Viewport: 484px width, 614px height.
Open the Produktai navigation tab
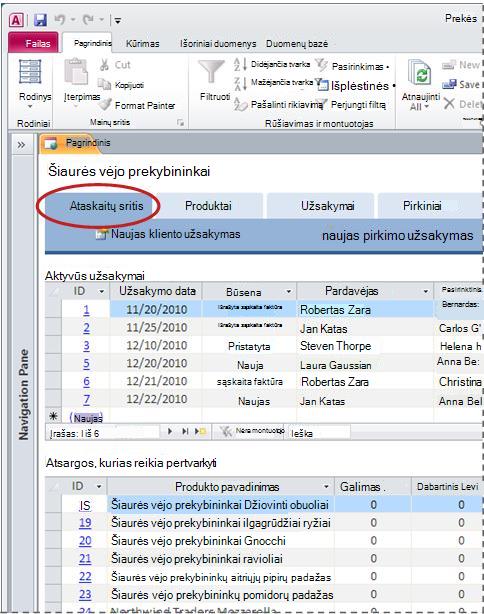[x=208, y=206]
